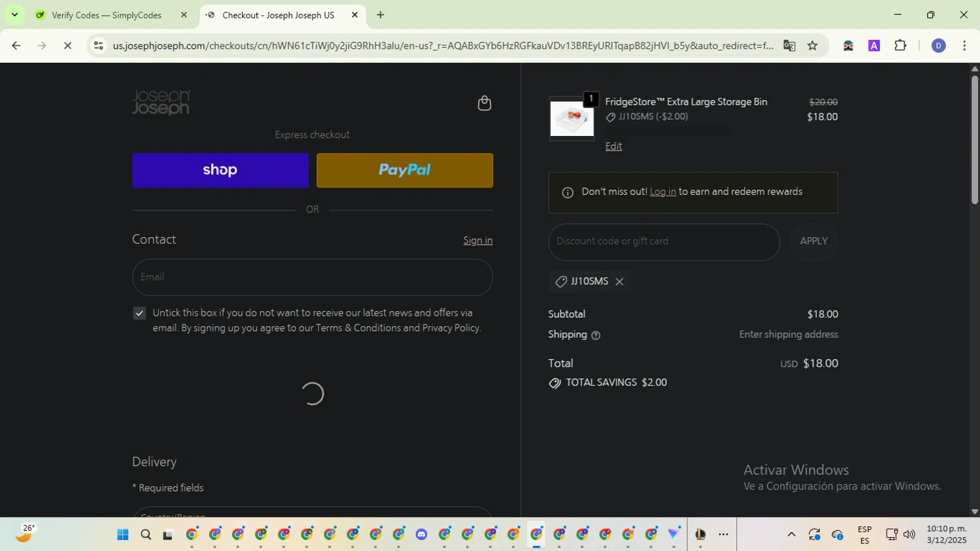Show taskbar overflow three dots
The image size is (980, 551).
point(723,535)
